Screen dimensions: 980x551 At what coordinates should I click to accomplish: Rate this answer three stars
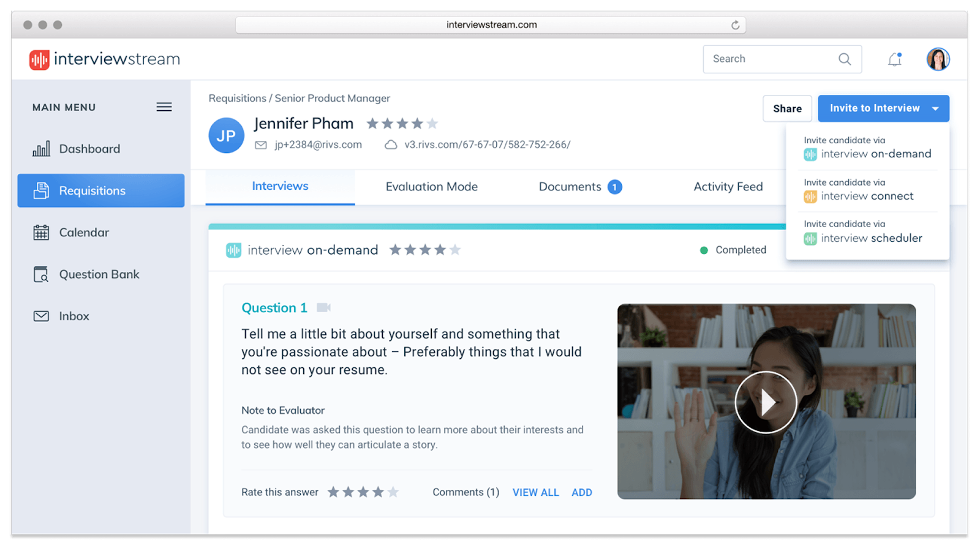pos(363,492)
